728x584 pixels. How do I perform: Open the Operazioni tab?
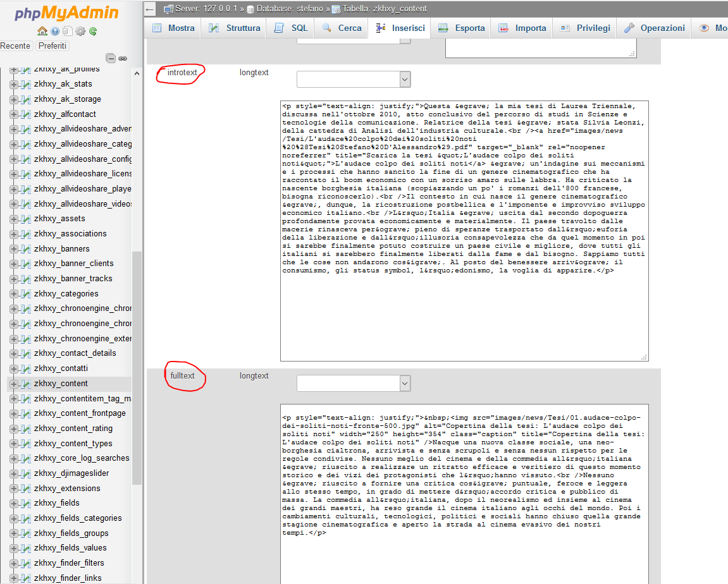(654, 28)
